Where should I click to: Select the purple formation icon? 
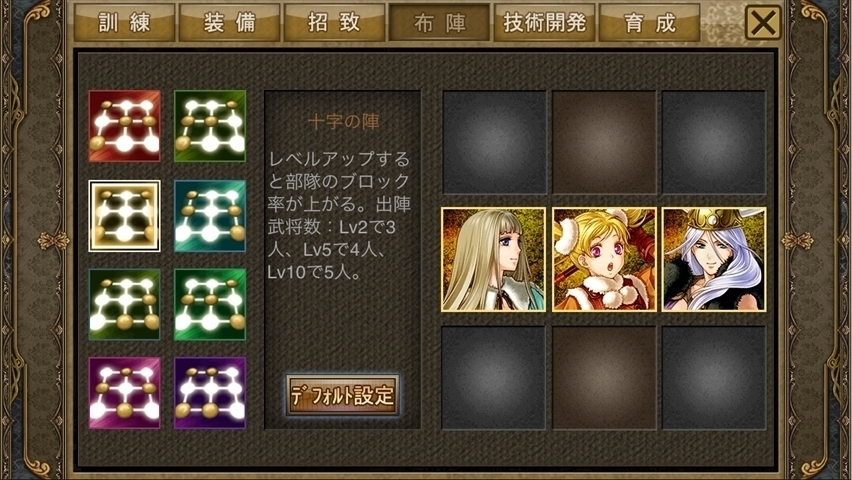coord(210,393)
